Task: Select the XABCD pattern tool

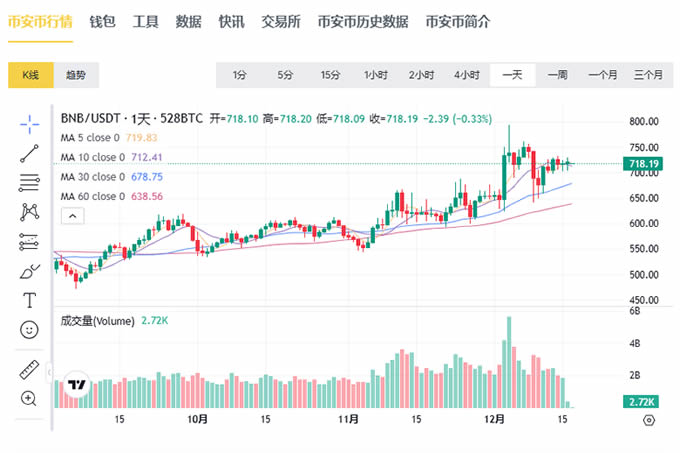Action: point(29,211)
